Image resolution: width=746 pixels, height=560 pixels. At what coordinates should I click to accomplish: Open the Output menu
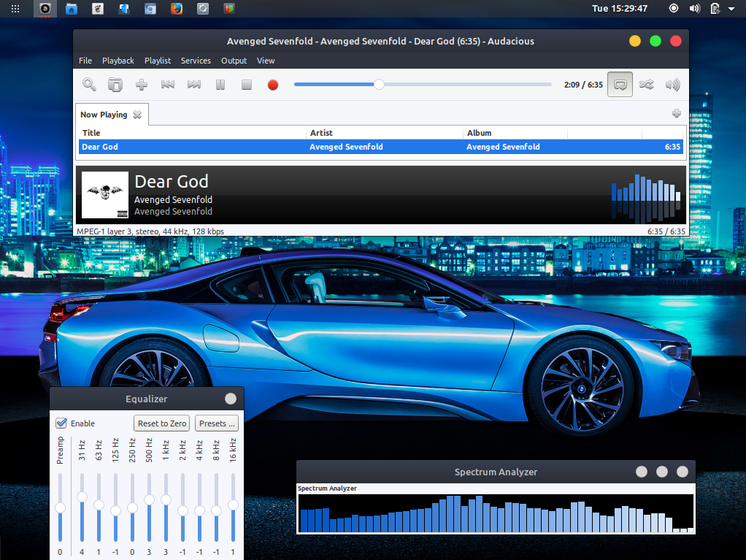(234, 61)
